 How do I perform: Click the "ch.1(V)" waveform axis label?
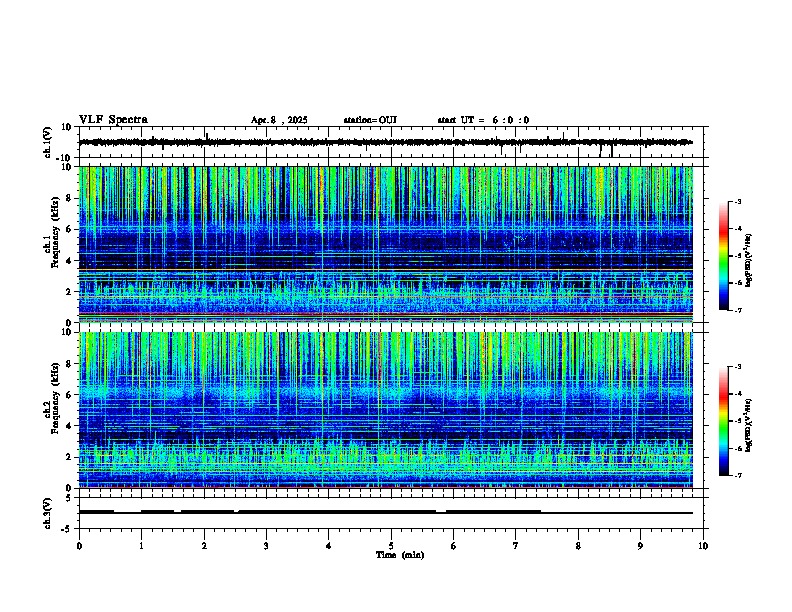tap(47, 142)
